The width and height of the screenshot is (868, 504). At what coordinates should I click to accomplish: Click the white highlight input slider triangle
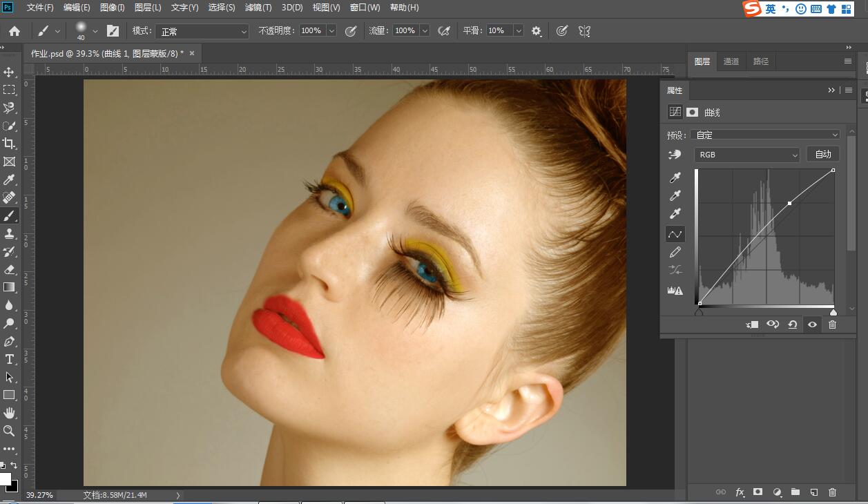tap(833, 312)
